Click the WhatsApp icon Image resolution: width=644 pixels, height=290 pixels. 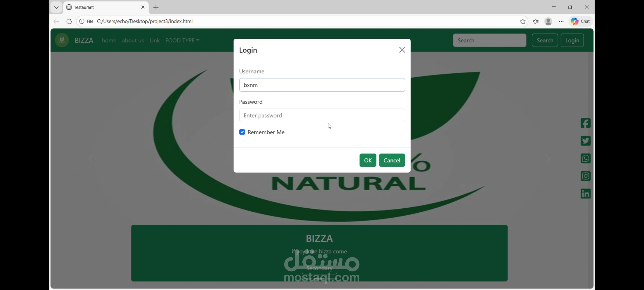(x=585, y=158)
